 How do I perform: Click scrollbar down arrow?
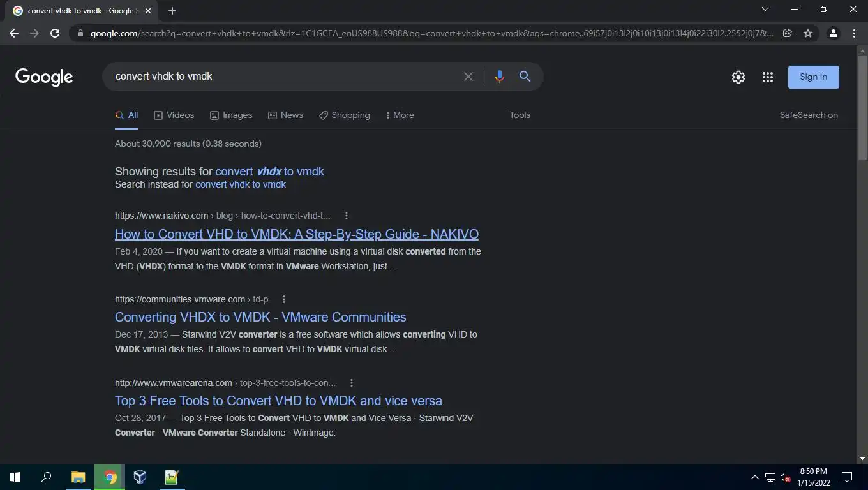pos(862,459)
